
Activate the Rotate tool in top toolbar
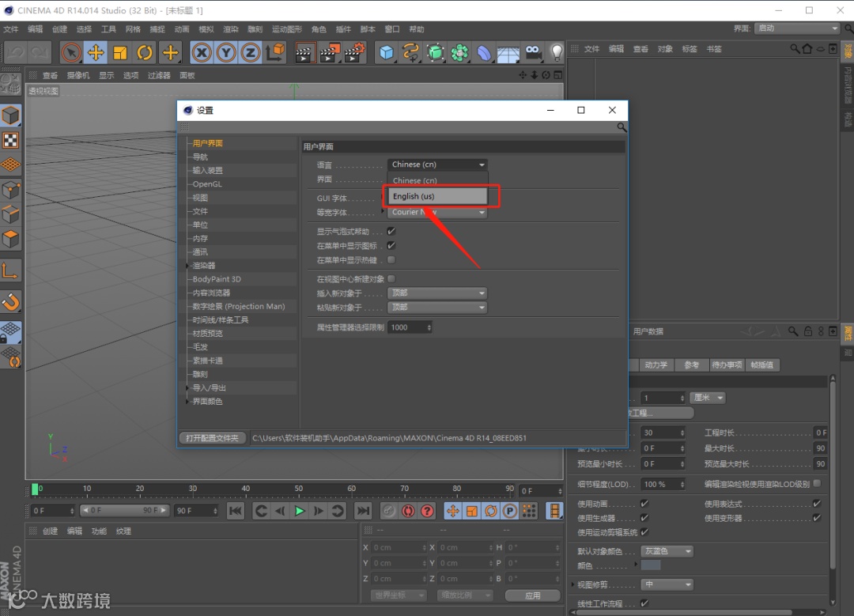pos(145,53)
